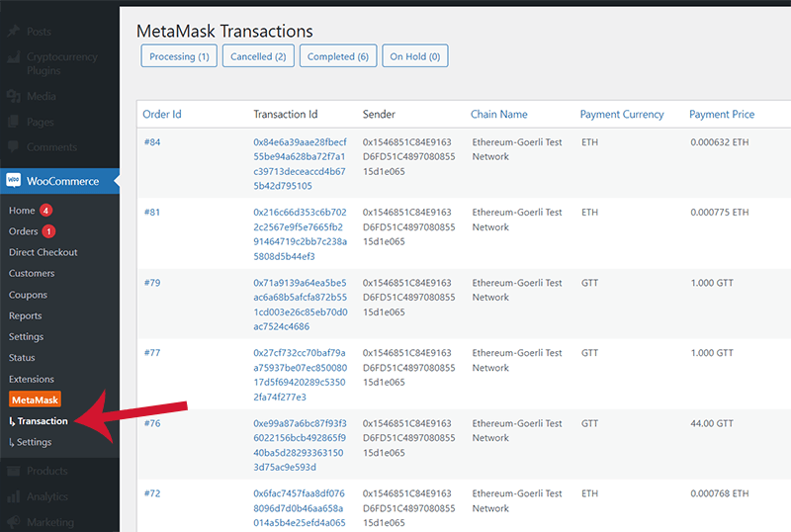Viewport: 791px width, 532px height.
Task: Click the 0.000632 ETH price
Action: coord(720,141)
